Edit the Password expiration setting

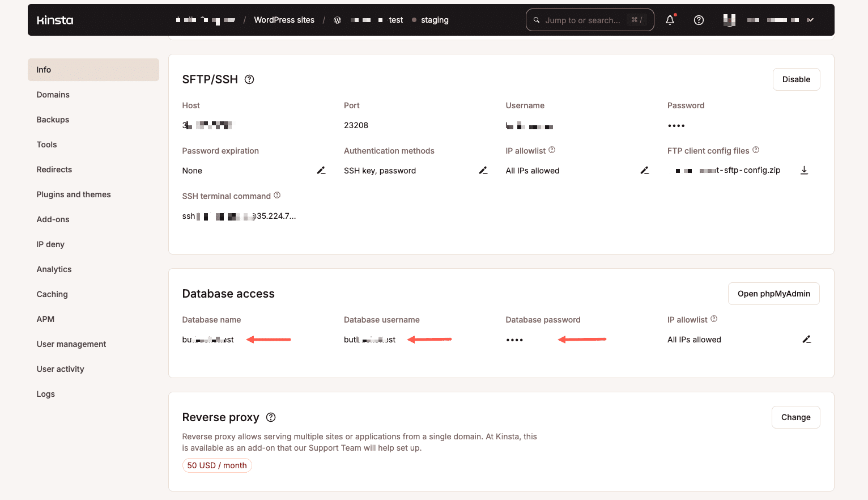(x=321, y=170)
